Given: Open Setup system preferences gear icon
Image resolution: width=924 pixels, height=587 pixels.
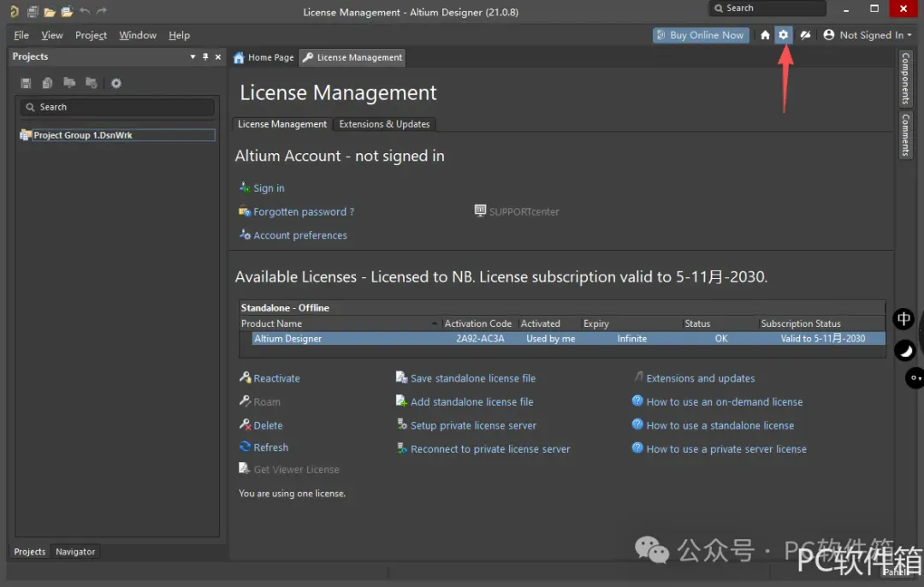Looking at the screenshot, I should 783,35.
